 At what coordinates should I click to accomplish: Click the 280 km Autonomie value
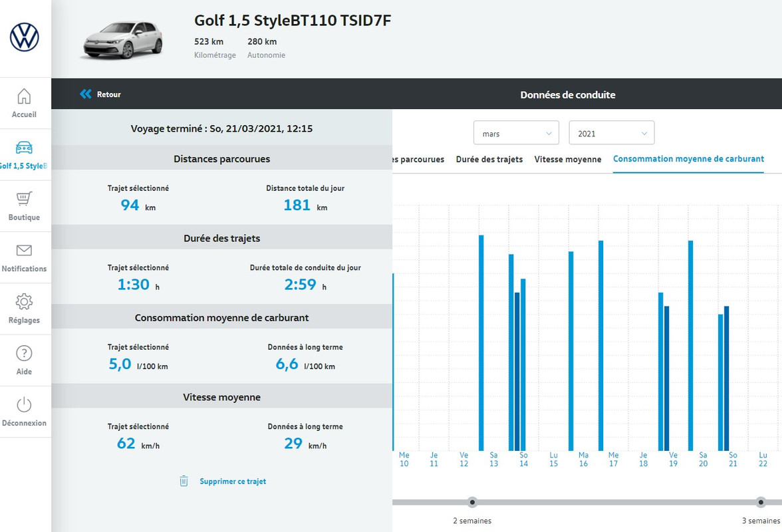click(x=262, y=41)
